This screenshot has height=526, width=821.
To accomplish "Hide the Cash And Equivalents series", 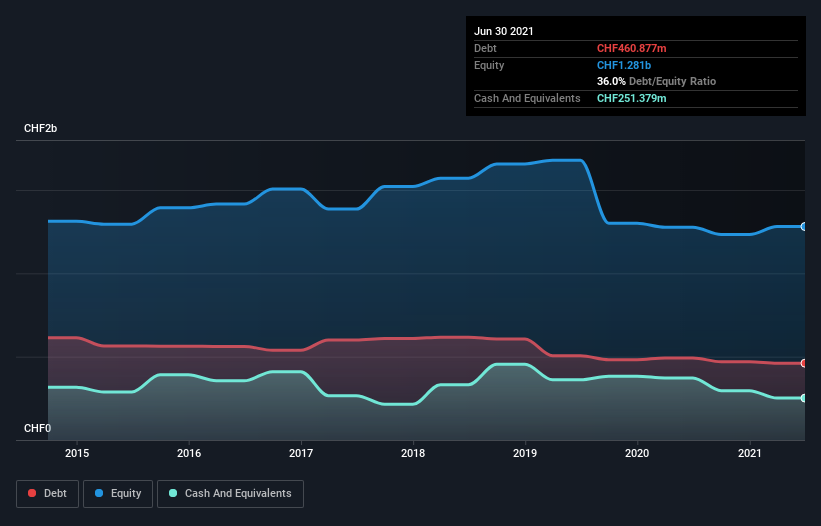I will click(230, 493).
